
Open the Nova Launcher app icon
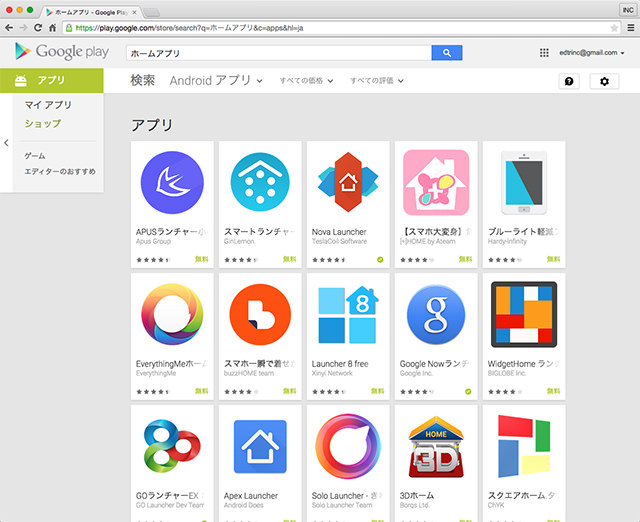coord(348,182)
